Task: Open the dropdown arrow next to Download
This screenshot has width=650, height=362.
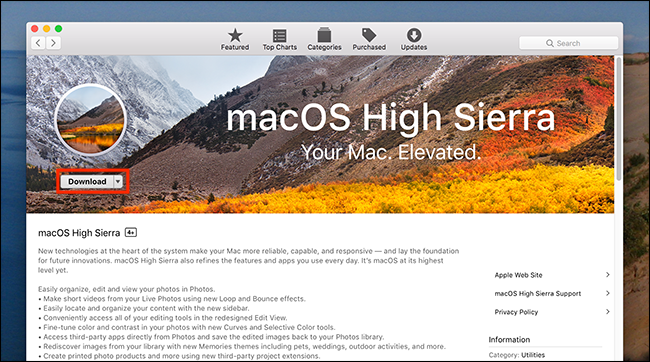Action: (118, 182)
